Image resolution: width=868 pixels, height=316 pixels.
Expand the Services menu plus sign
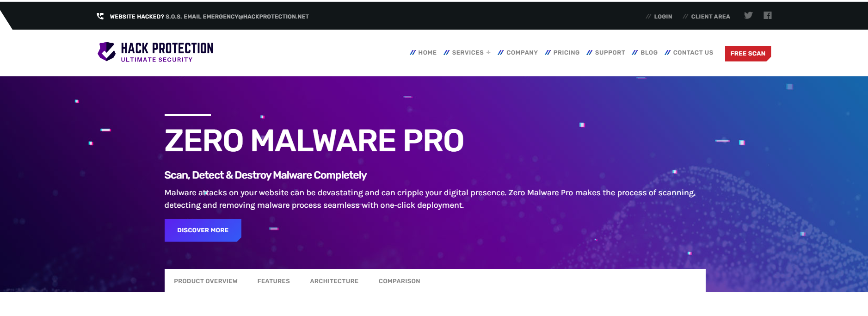[488, 52]
